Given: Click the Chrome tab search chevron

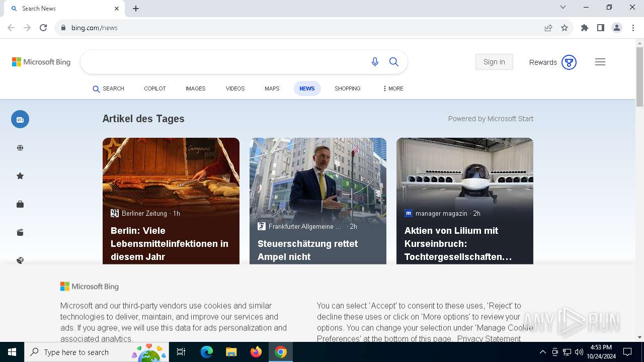Looking at the screenshot, I should click(563, 7).
